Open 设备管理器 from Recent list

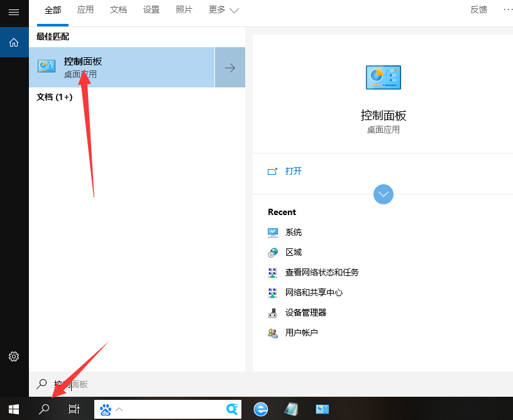point(307,312)
